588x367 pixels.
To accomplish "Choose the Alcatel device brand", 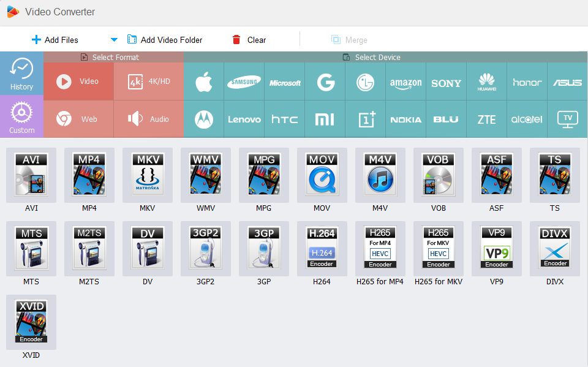I will pos(527,119).
